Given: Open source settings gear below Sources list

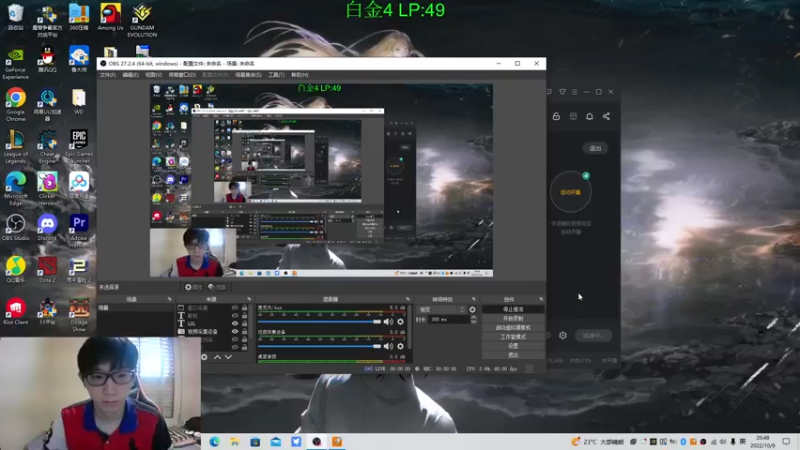Looking at the screenshot, I should pos(204,357).
